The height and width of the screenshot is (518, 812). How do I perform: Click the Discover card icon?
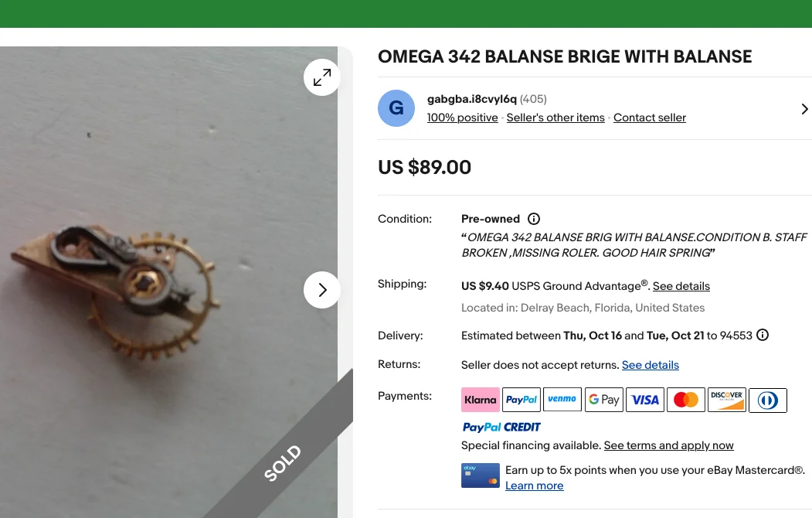727,400
